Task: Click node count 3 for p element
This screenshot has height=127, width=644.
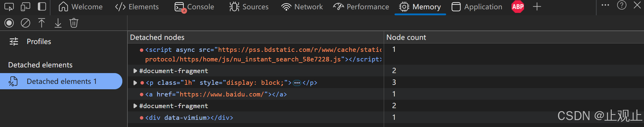Action: [x=394, y=82]
